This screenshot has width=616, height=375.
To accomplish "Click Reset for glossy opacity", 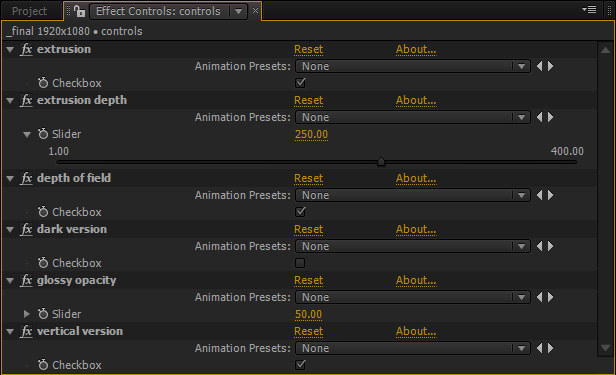I will 308,280.
